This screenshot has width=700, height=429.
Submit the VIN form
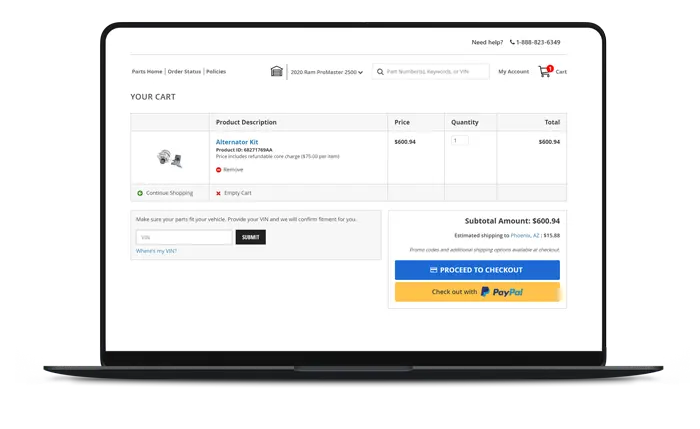[250, 237]
